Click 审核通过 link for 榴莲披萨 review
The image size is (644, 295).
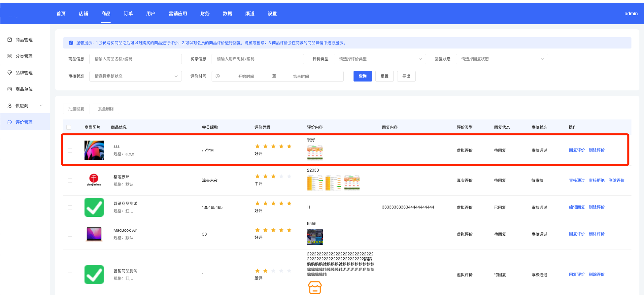pos(577,180)
